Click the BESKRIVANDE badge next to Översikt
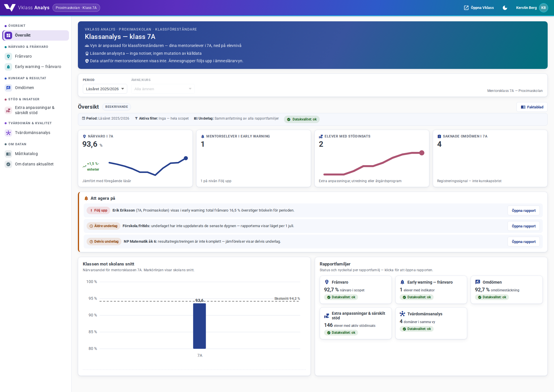This screenshot has width=554, height=392. 117,107
